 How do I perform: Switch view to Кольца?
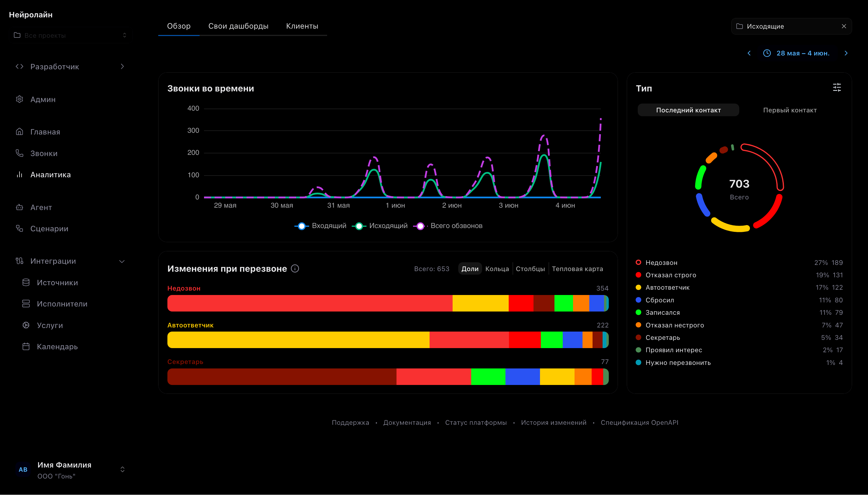point(497,268)
